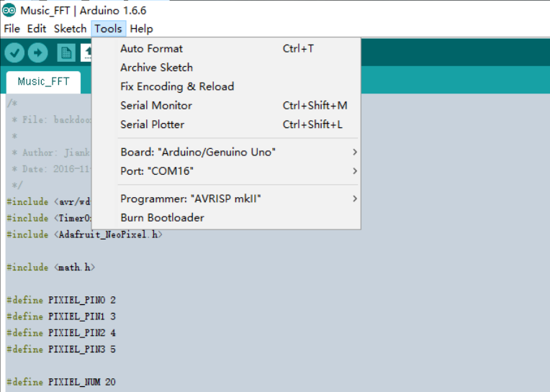This screenshot has width=550, height=392.
Task: Launch the Serial Plotter
Action: pos(226,124)
